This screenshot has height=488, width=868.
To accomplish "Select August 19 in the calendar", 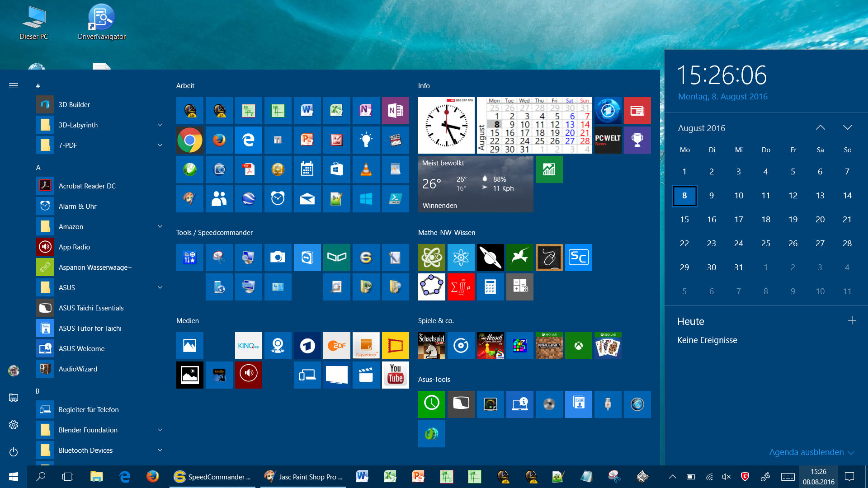I will [x=793, y=220].
